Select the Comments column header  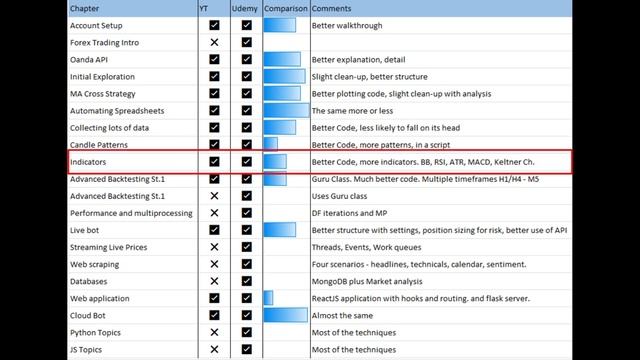point(441,8)
